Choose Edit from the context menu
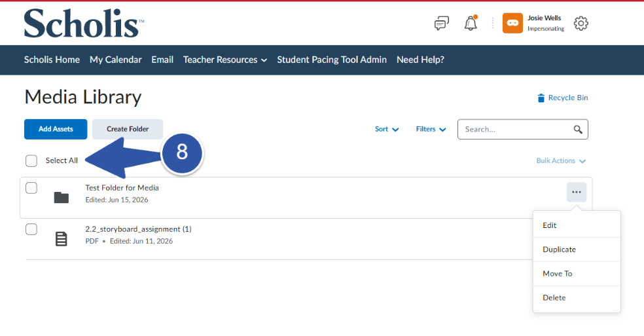Screen dimensions: 644x336 click(576, 225)
